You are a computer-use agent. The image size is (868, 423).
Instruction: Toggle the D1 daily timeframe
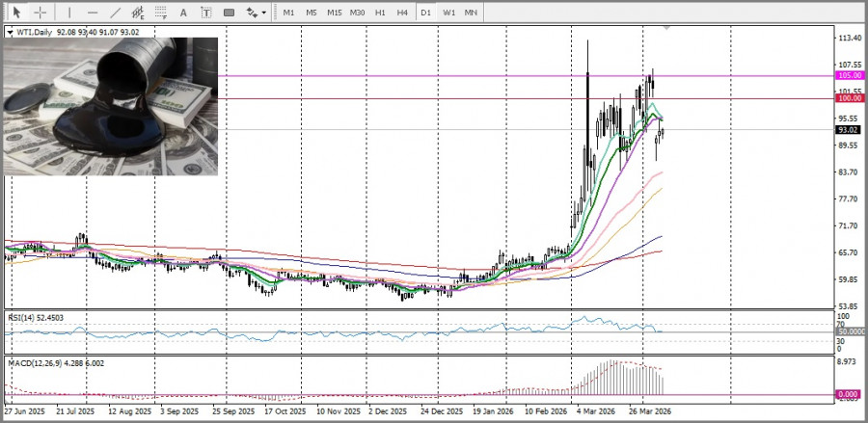[x=425, y=13]
